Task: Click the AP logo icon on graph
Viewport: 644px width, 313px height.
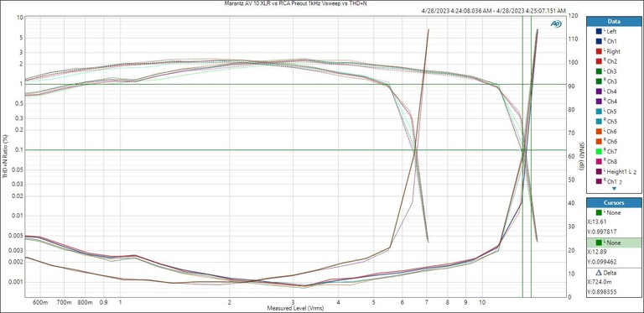Action: tap(556, 24)
